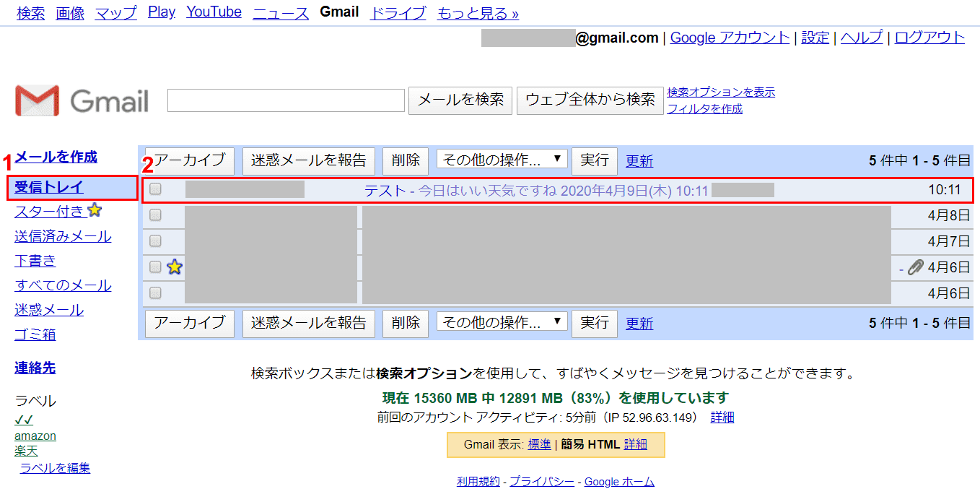Open the bottom その他の操作 dropdown

502,322
